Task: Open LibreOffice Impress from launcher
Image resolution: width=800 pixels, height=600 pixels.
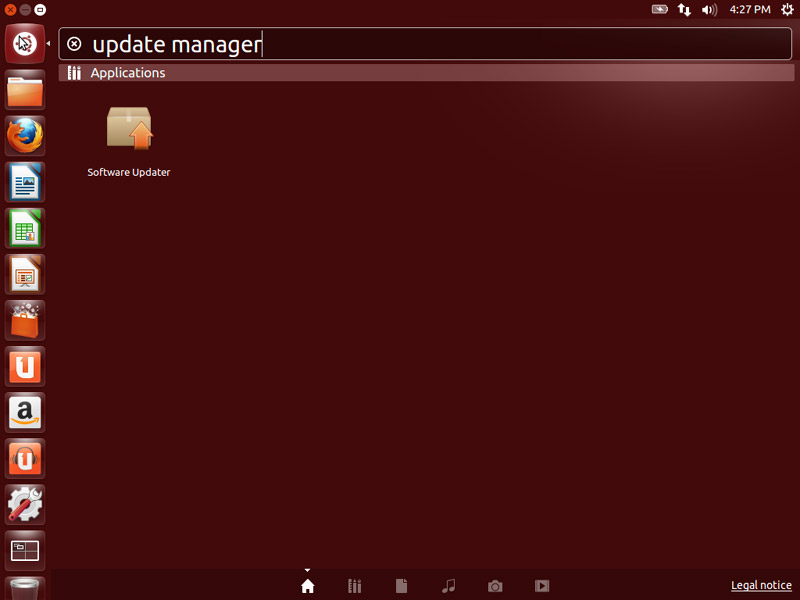Action: 24,274
